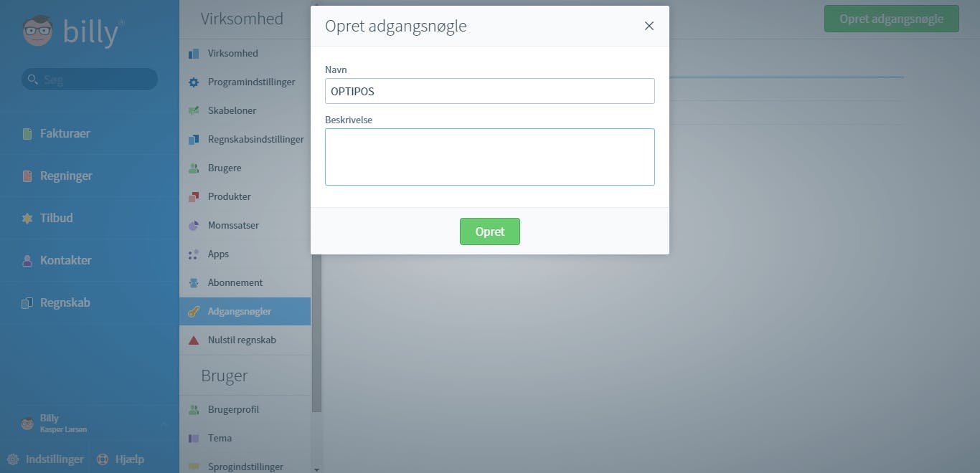Click the Kontakter person icon
The height and width of the screenshot is (473, 980).
pos(27,261)
